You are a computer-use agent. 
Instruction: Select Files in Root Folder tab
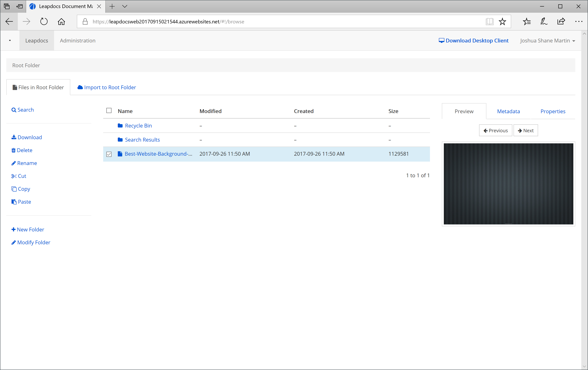(38, 87)
